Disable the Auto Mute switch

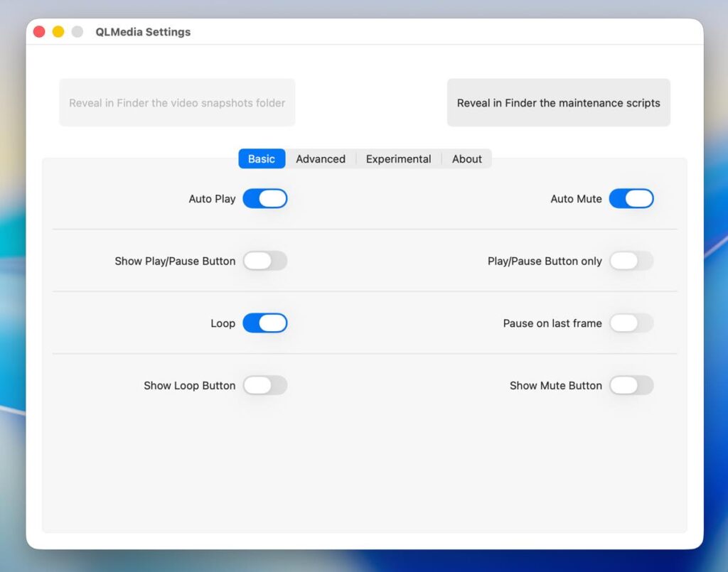(x=631, y=199)
